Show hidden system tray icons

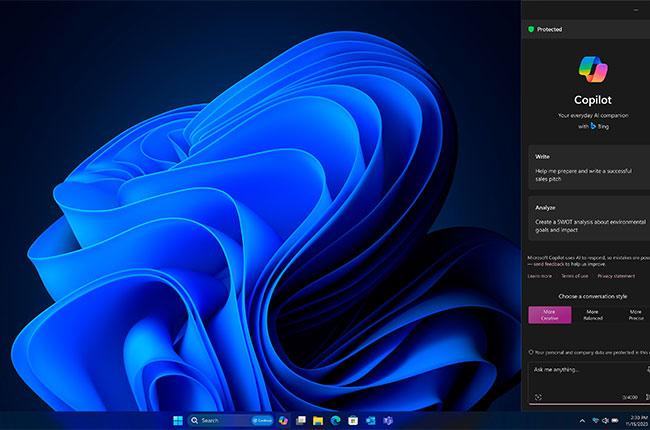582,421
